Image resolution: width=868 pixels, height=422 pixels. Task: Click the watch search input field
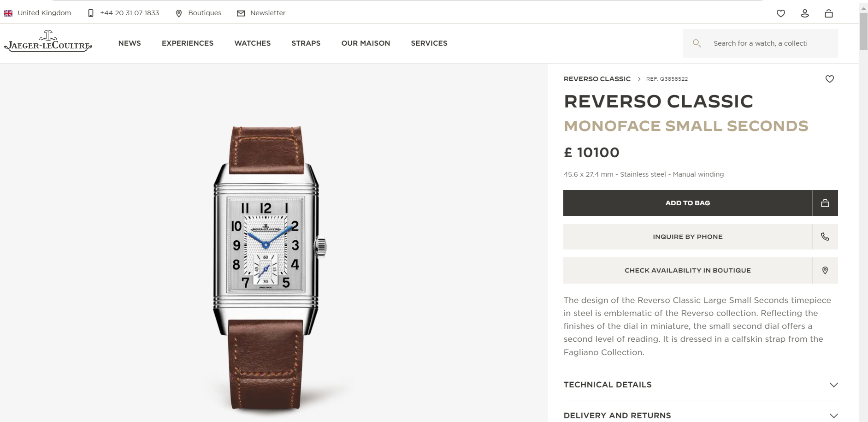(760, 43)
